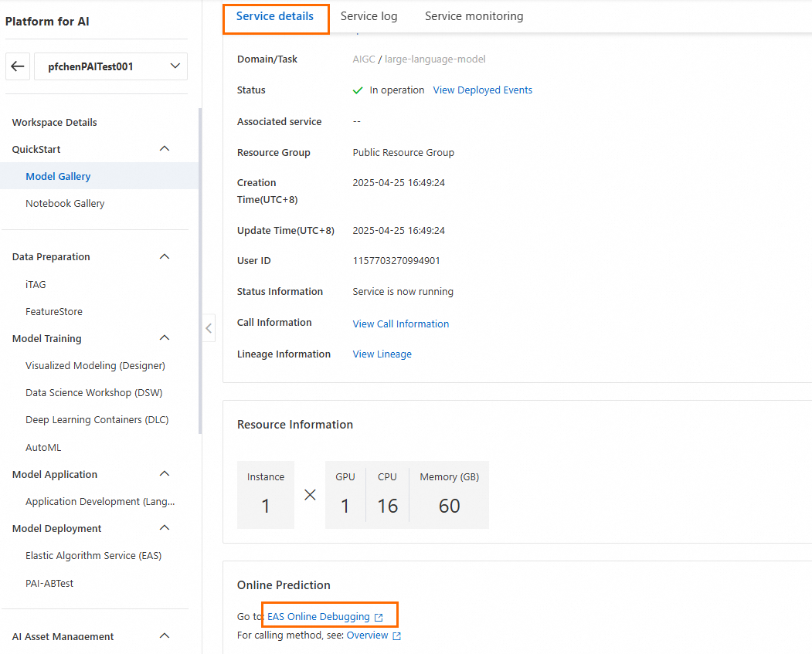The image size is (812, 654).
Task: Click the 'Service is now running' status text
Action: coord(403,291)
